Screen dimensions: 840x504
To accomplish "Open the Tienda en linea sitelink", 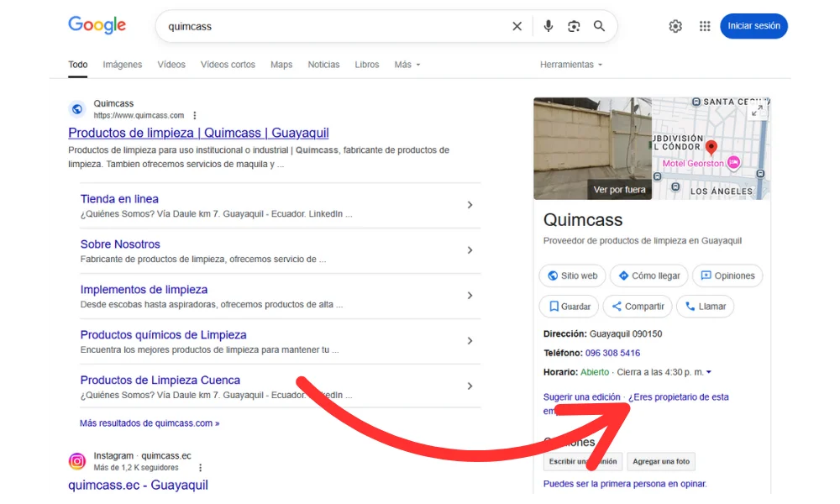I will pos(119,199).
